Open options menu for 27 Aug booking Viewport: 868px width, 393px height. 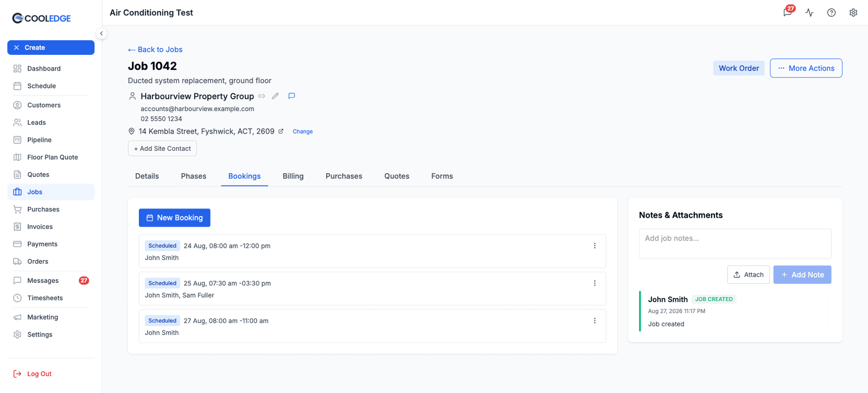click(595, 321)
